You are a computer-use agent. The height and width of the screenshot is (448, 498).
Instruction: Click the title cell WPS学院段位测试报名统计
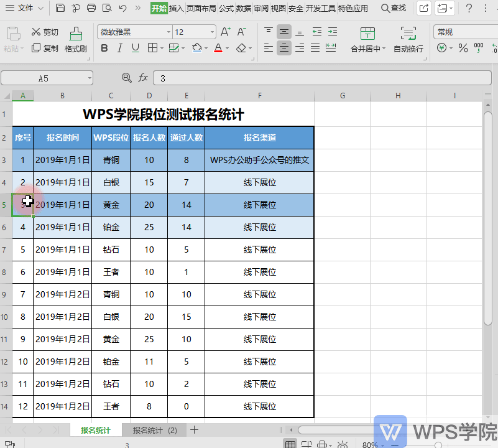coord(164,114)
